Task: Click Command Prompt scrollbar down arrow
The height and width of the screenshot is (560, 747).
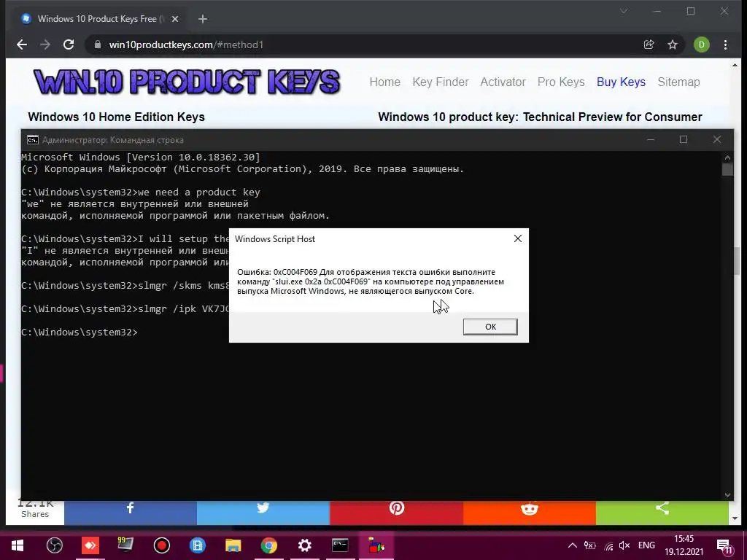Action: 727,495
